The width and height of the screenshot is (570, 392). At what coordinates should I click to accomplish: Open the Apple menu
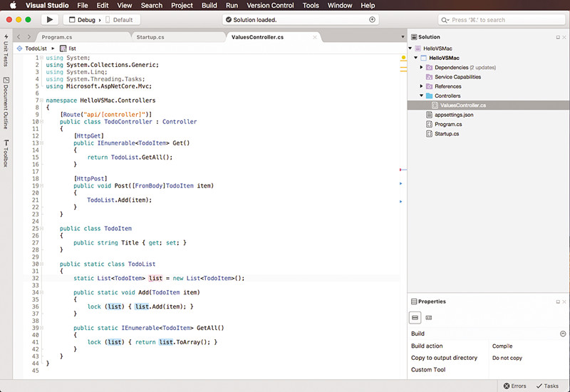pyautogui.click(x=12, y=5)
